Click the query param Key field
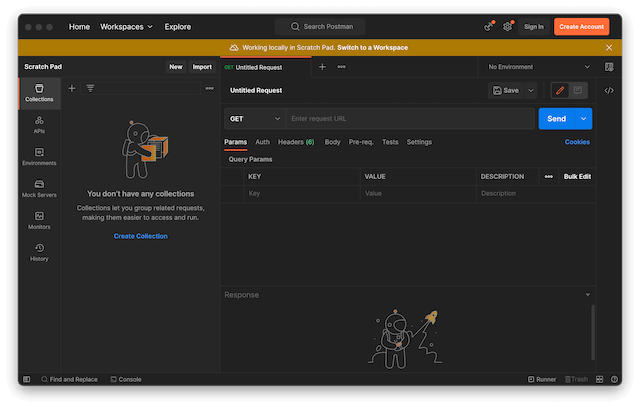This screenshot has height=408, width=640. (302, 193)
